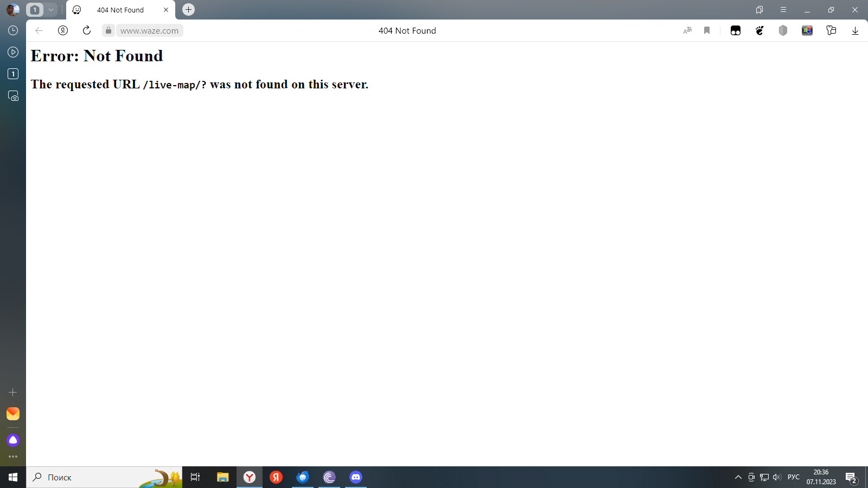Image resolution: width=868 pixels, height=488 pixels.
Task: Click the shield protection extension icon
Action: tap(783, 30)
